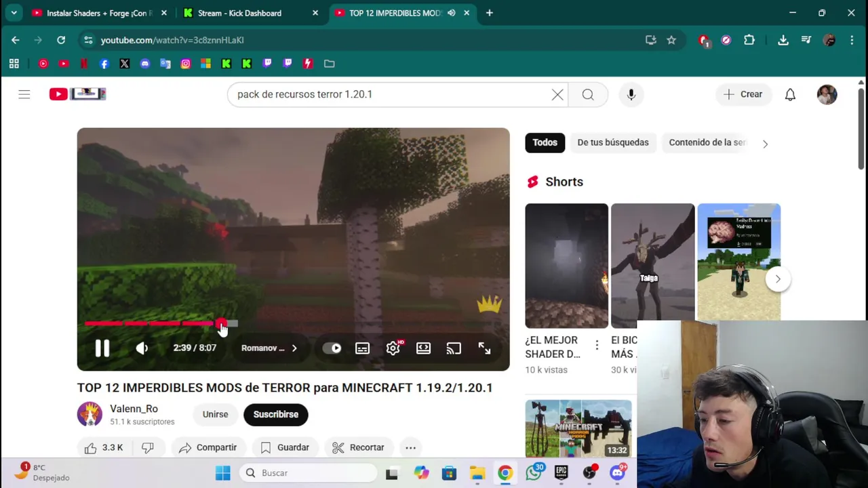View site information in the address bar
868x488 pixels.
click(88, 40)
